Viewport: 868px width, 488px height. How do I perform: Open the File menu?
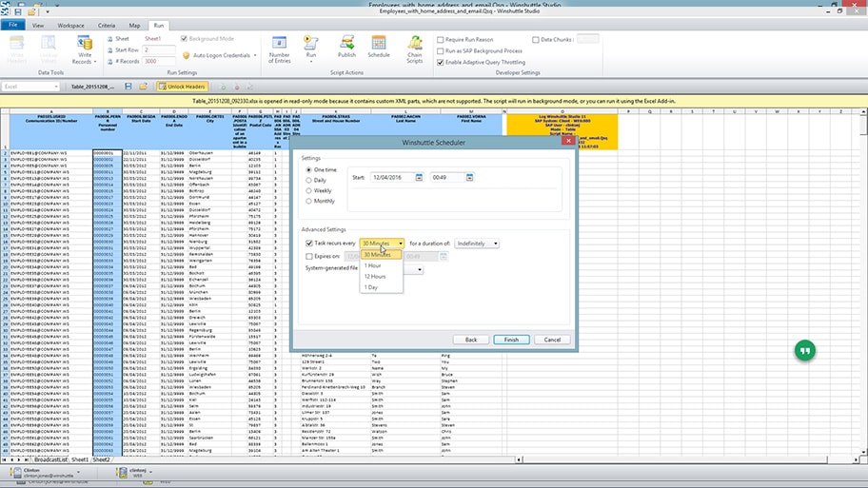click(14, 26)
